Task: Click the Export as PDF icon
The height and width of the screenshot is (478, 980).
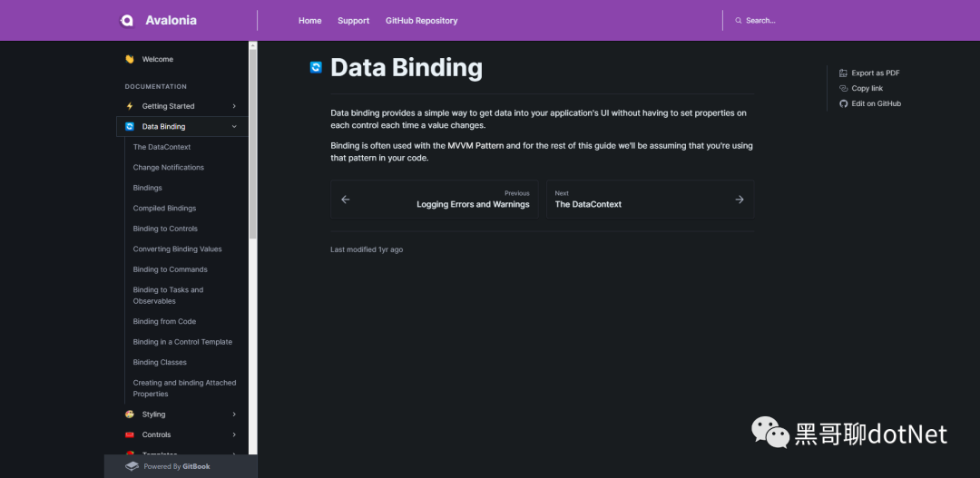Action: pyautogui.click(x=843, y=73)
